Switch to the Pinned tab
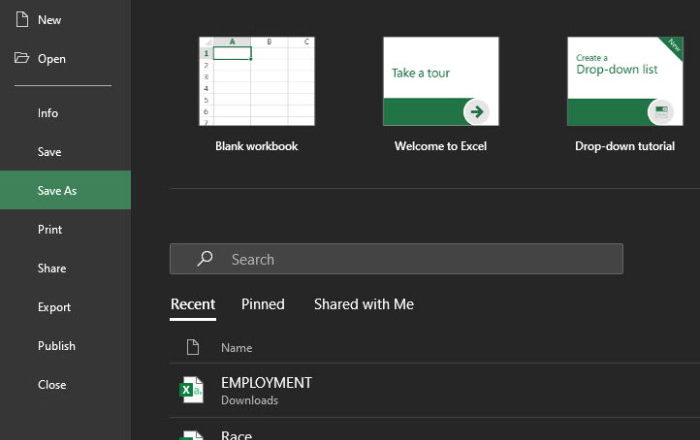This screenshot has width=700, height=440. coord(263,304)
